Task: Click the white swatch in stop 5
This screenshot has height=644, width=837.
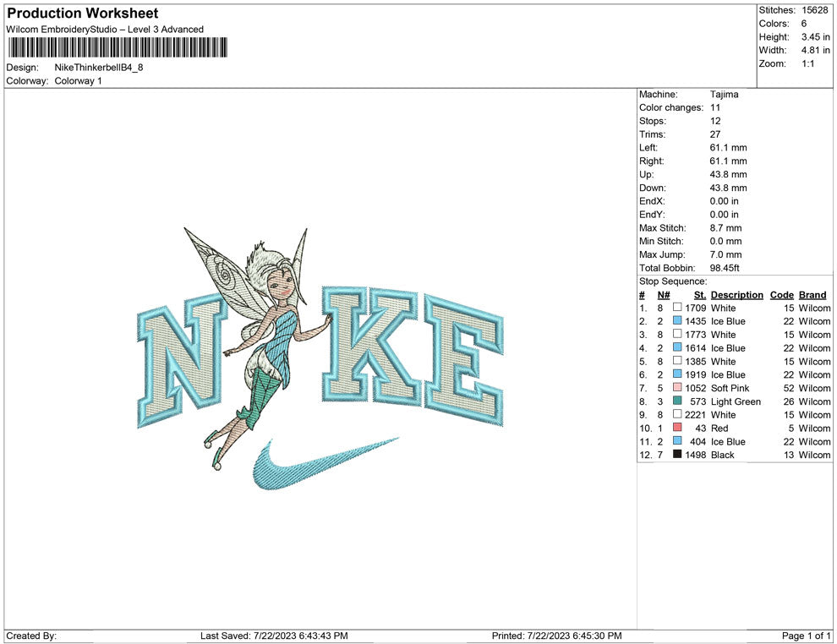Action: click(677, 361)
